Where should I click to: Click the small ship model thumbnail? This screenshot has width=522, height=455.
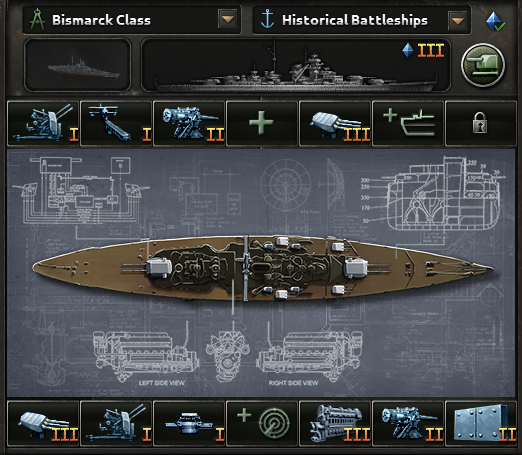click(x=77, y=65)
